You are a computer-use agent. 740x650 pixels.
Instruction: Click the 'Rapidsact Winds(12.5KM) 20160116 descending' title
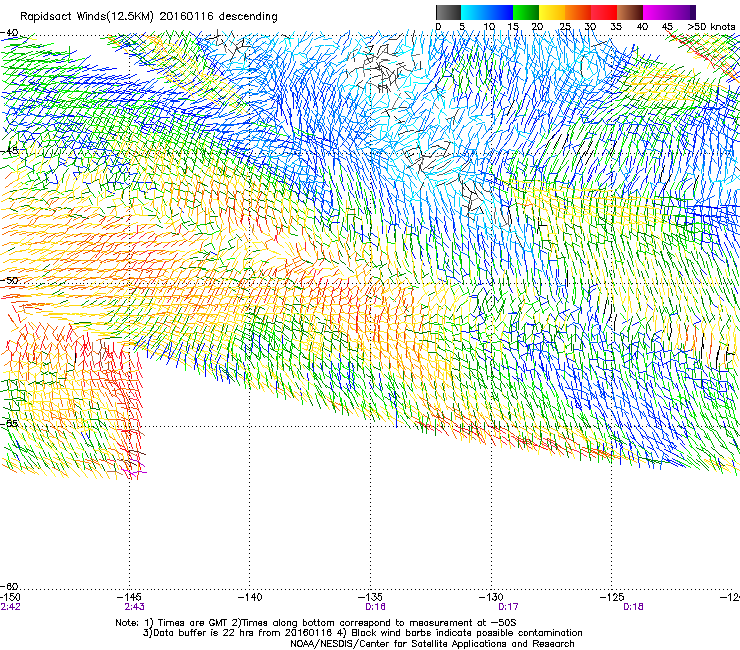(149, 17)
